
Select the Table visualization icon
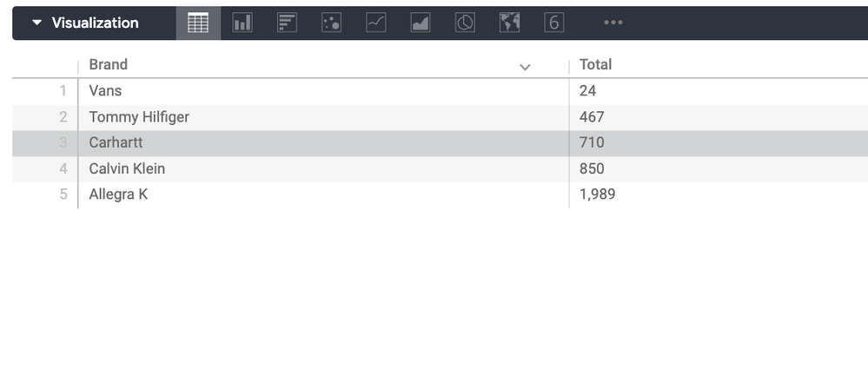click(x=198, y=23)
